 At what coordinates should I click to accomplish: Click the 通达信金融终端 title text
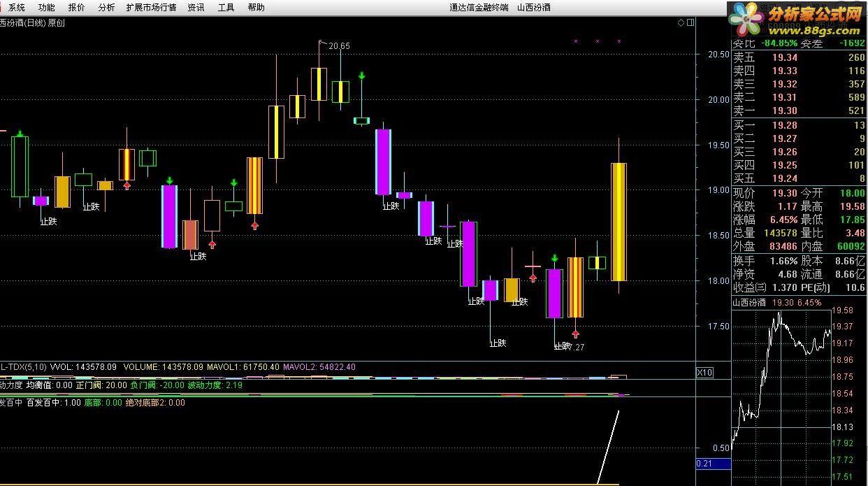[479, 7]
